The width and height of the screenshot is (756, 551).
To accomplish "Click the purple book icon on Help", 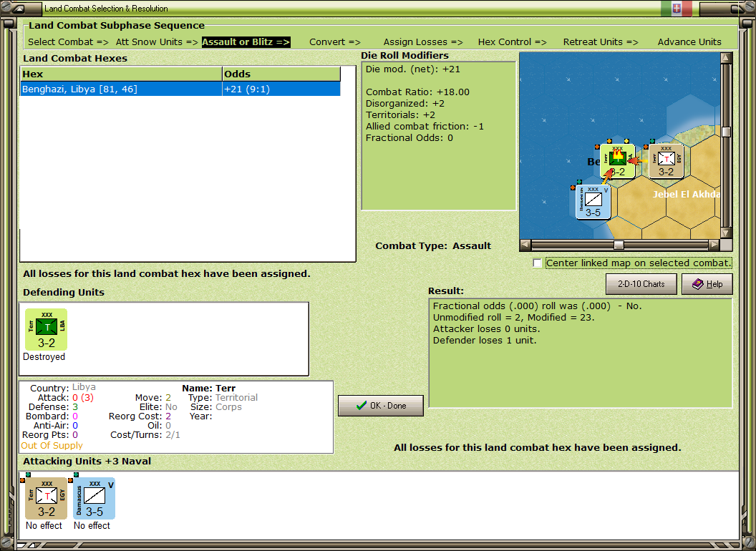I will coord(697,284).
